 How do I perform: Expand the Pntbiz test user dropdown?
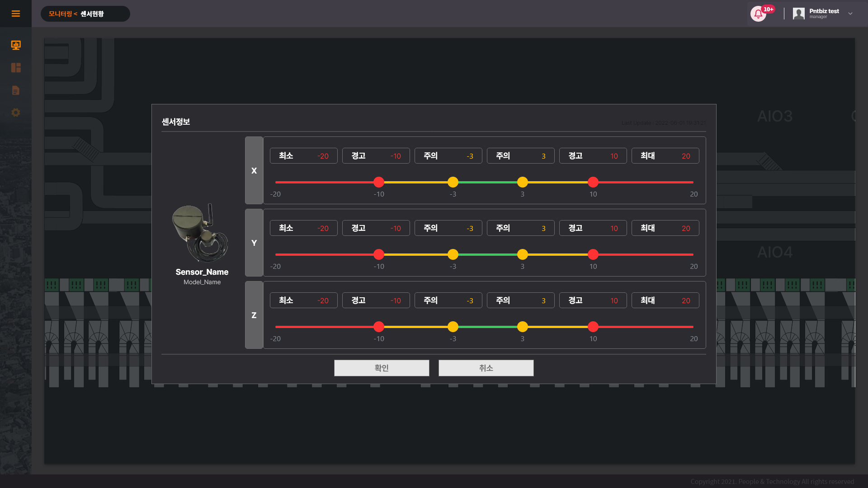coord(850,14)
